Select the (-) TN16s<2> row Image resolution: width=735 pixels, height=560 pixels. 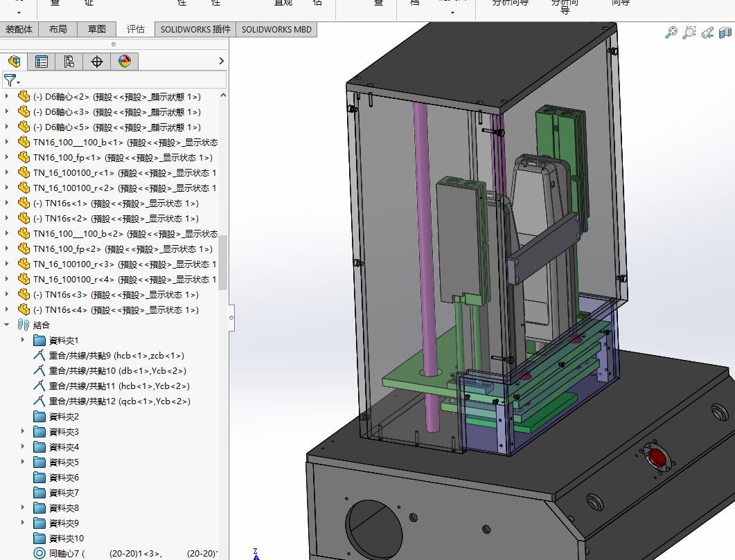point(116,218)
